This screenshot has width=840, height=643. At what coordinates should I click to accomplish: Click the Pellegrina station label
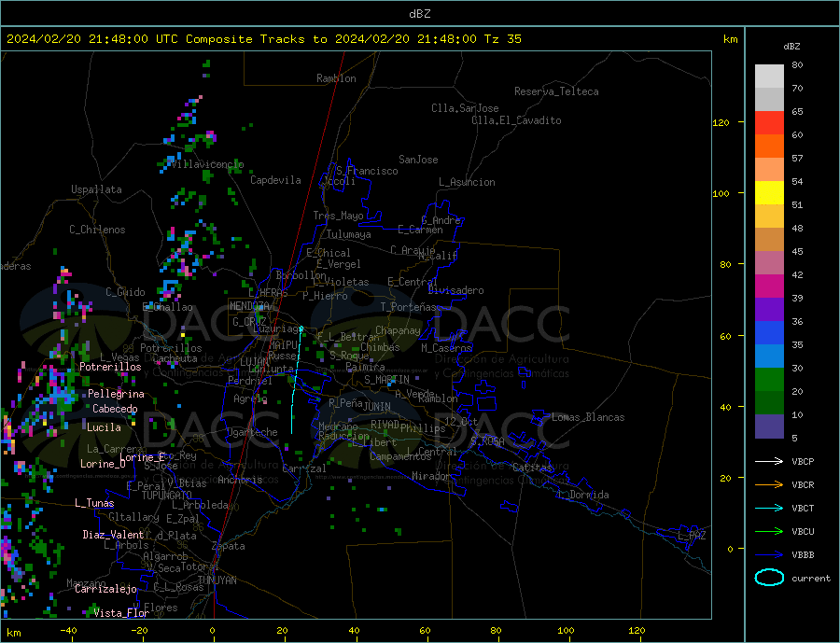[x=117, y=394]
